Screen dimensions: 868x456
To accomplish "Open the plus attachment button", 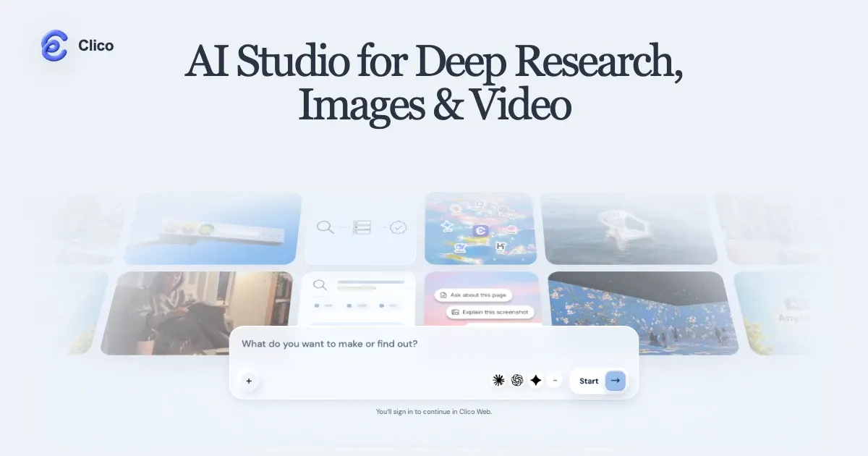I will click(248, 381).
